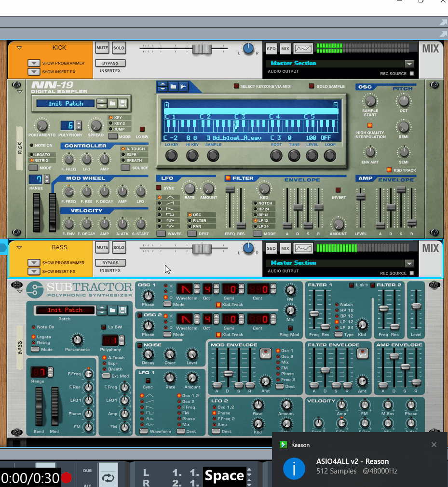This screenshot has height=487, width=448.
Task: Click the NN-19 Spread knob
Action: point(95,125)
